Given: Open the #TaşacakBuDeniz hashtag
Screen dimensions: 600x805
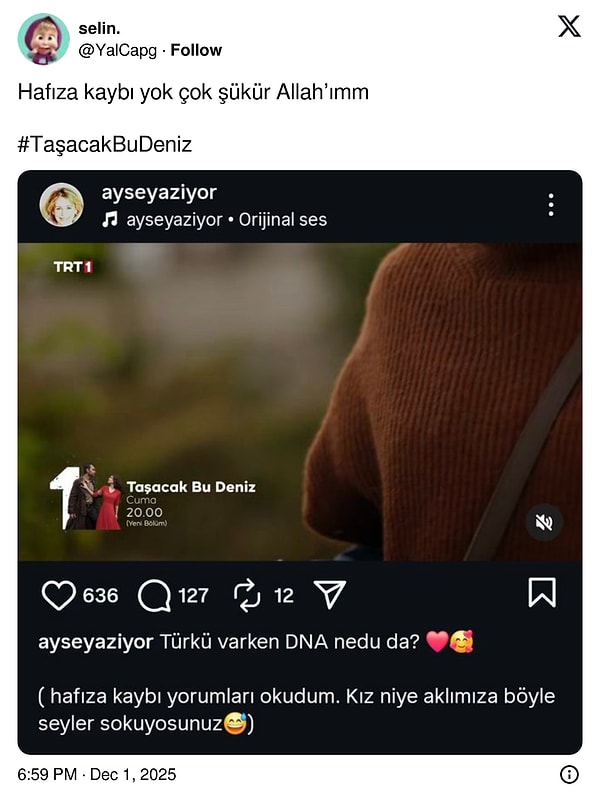Looking at the screenshot, I should coord(104,145).
